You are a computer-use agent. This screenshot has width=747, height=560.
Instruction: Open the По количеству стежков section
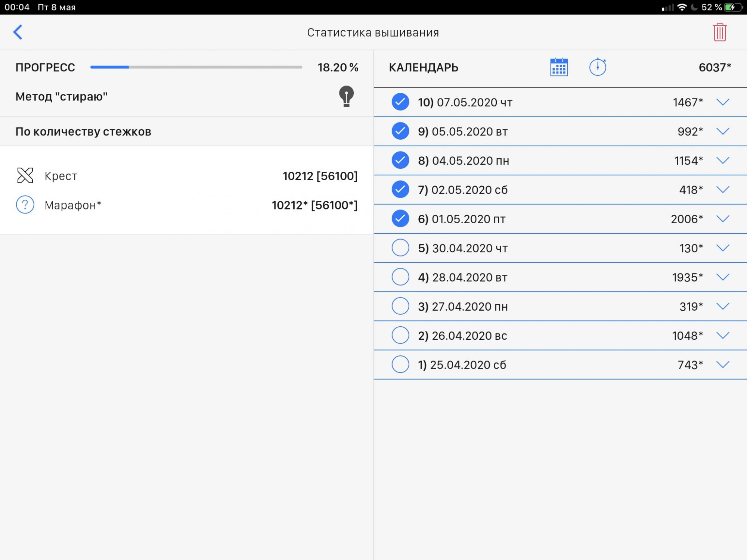pos(83,131)
